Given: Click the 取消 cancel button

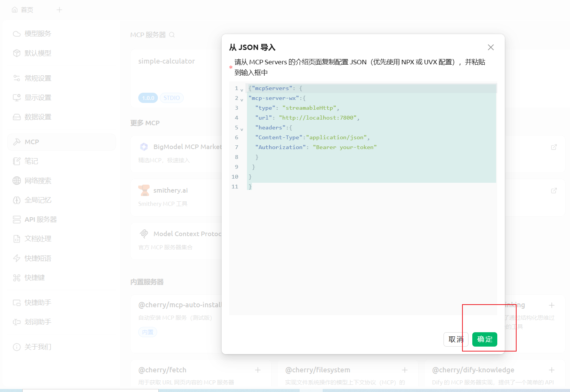Looking at the screenshot, I should pyautogui.click(x=456, y=339).
